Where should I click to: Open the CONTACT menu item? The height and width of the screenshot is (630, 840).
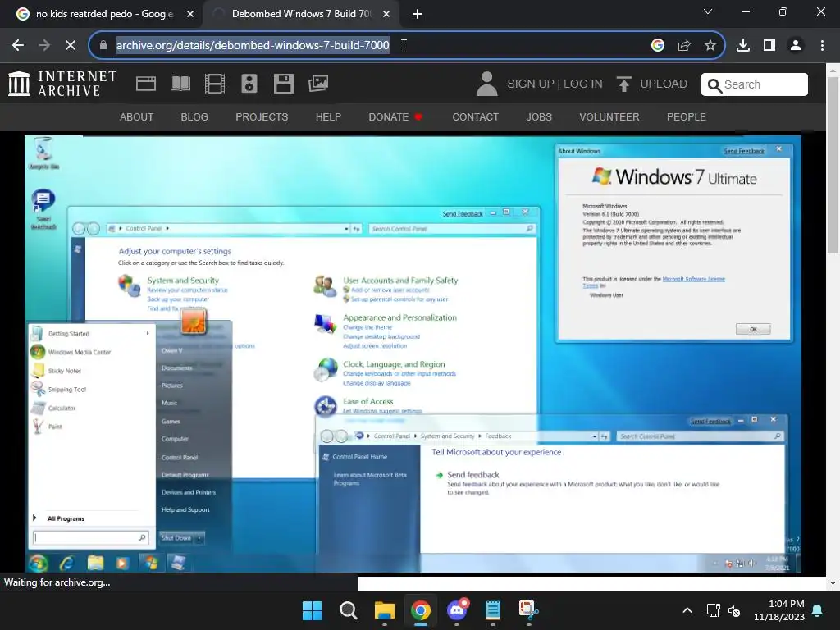[x=475, y=116]
